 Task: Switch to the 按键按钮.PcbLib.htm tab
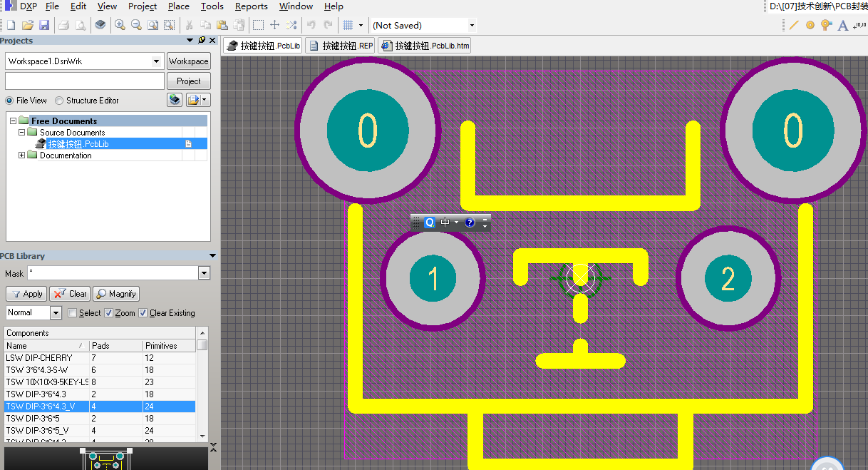[x=425, y=46]
